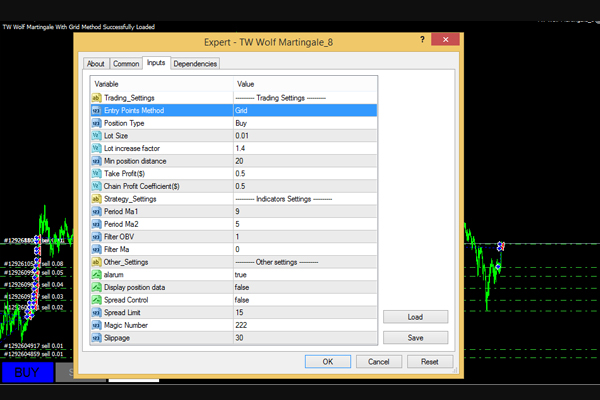Screen dimensions: 600x400
Task: Close the Expert dialog with X
Action: coord(445,39)
